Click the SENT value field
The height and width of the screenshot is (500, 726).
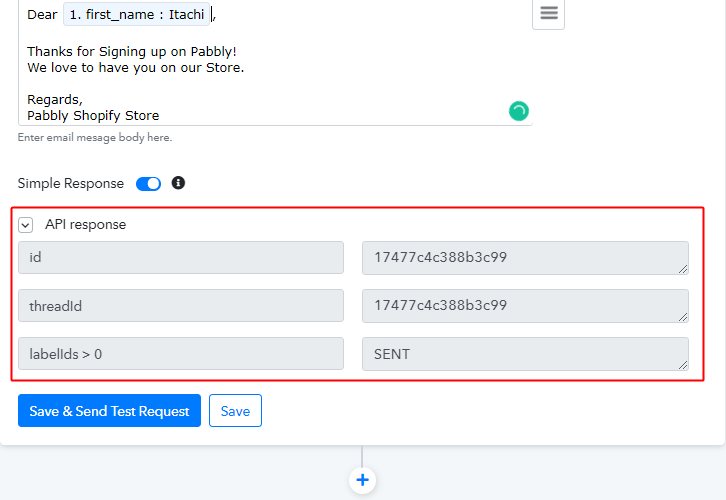tap(526, 354)
